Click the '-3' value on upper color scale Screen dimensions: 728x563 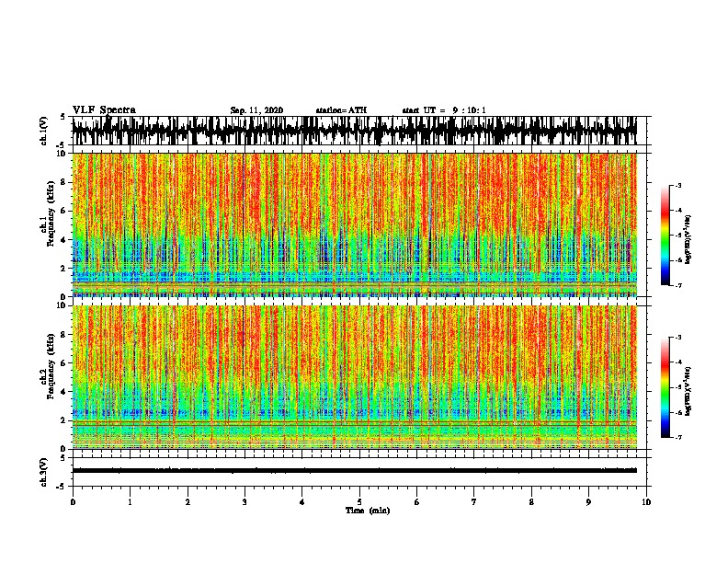click(677, 185)
